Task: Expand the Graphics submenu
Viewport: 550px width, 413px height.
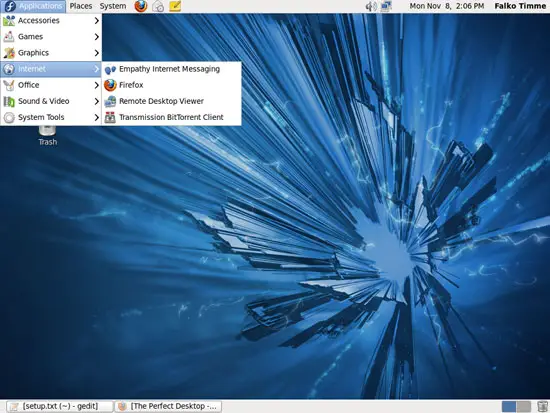Action: 51,53
